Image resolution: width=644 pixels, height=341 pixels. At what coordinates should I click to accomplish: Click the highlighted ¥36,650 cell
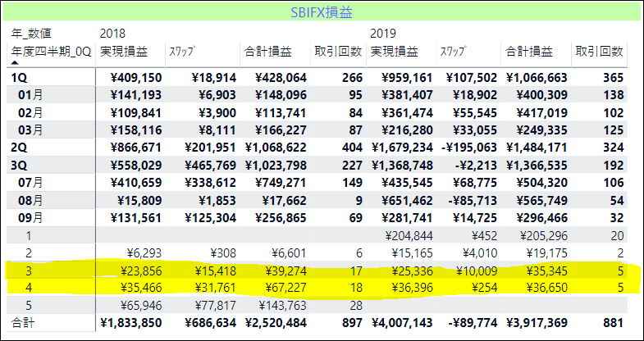(x=546, y=288)
